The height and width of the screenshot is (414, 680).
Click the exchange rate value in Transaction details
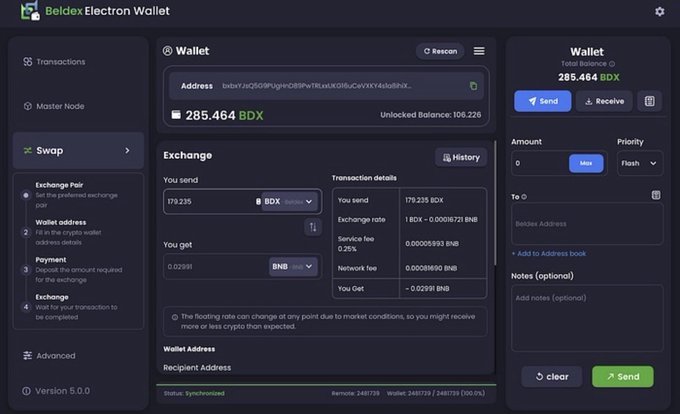pos(441,220)
